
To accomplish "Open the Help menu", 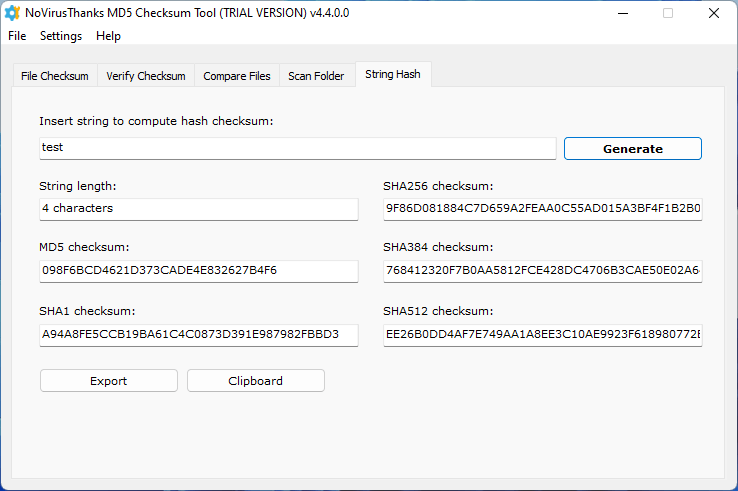I will click(x=108, y=36).
